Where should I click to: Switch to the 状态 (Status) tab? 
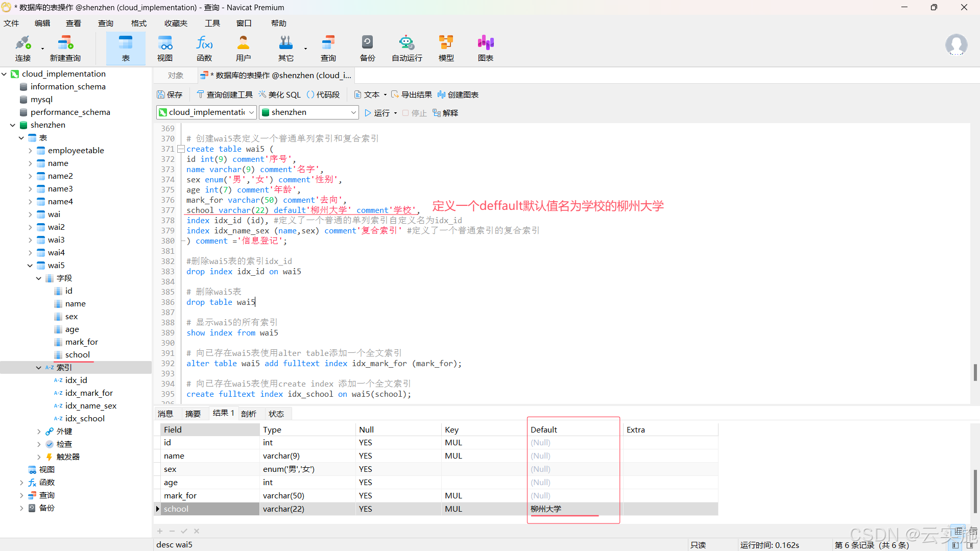tap(276, 414)
